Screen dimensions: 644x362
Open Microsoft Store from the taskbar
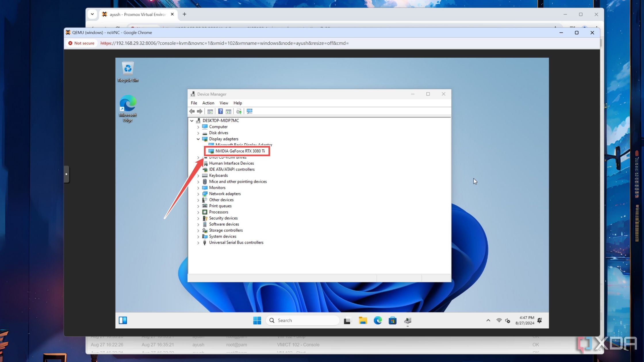click(393, 320)
